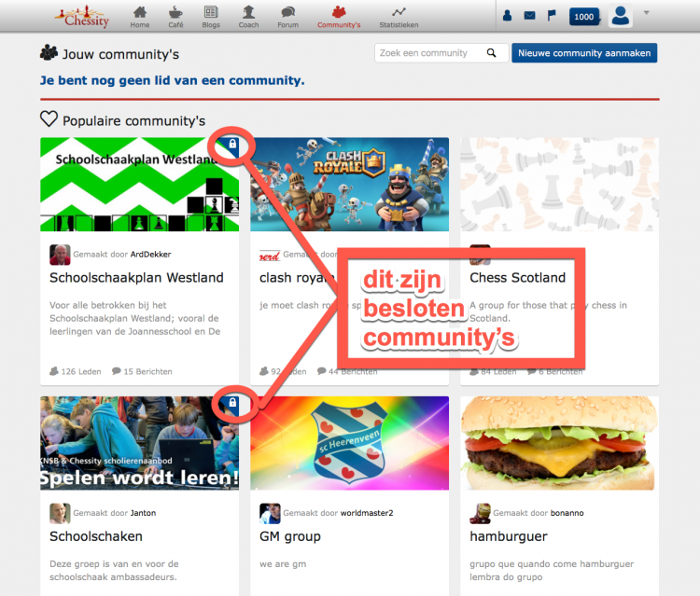Click worldmaster2's avatar picture
The height and width of the screenshot is (596, 700).
pyautogui.click(x=270, y=514)
